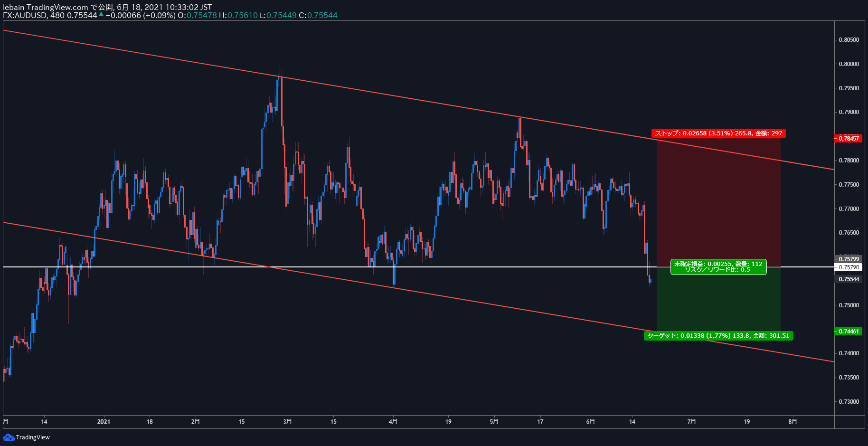The height and width of the screenshot is (446, 868).
Task: Click the open value O:0.75478
Action: pos(197,15)
